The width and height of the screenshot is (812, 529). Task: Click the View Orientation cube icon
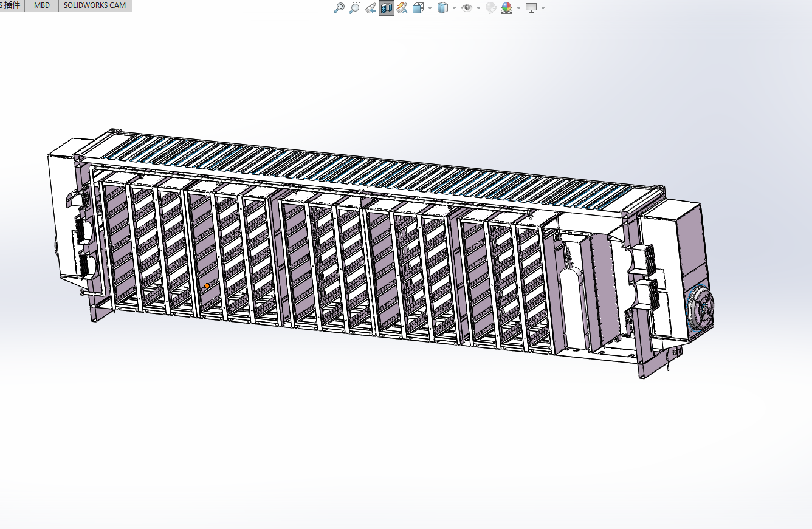[418, 8]
